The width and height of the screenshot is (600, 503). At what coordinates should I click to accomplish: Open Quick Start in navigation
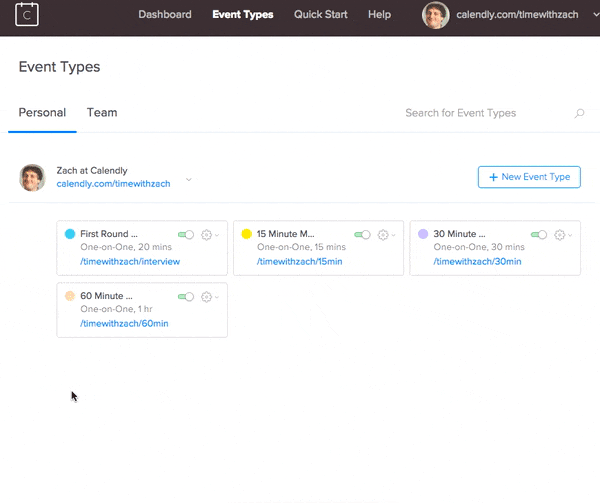coord(321,15)
